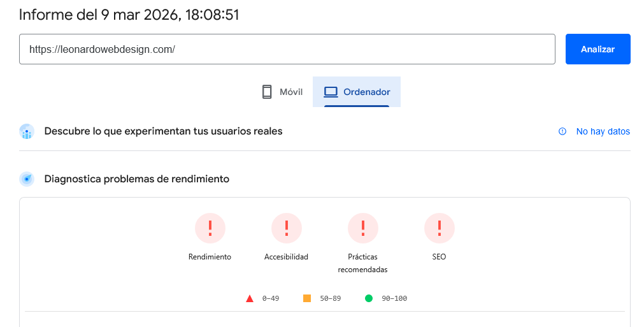
Task: Click the info icon beside No hay datos
Action: click(x=562, y=131)
